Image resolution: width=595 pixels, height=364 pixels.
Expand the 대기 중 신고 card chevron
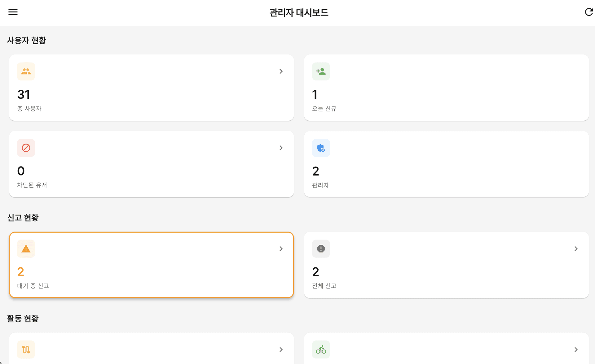click(x=281, y=249)
